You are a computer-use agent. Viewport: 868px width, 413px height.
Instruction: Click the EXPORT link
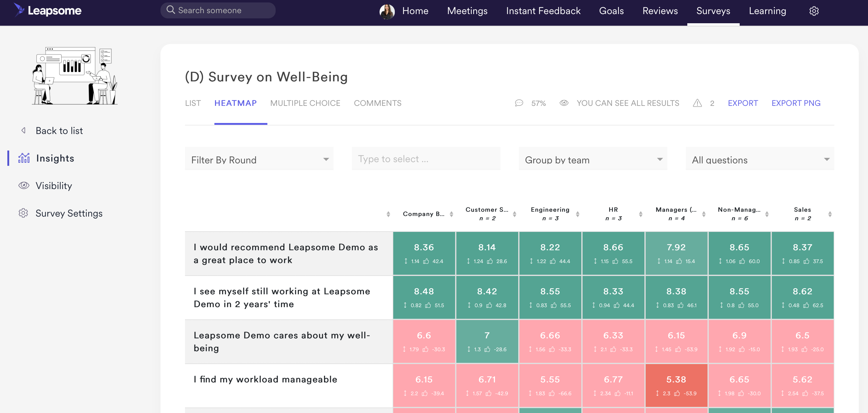coord(743,103)
